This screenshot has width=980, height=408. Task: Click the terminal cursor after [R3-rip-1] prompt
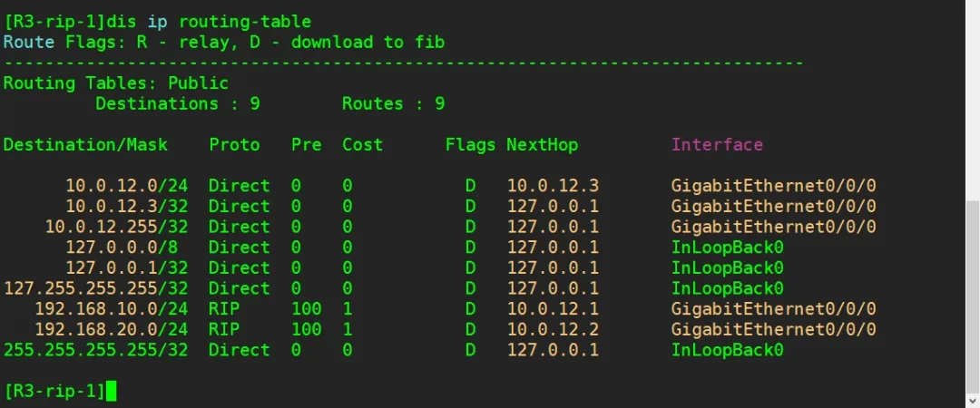click(112, 391)
